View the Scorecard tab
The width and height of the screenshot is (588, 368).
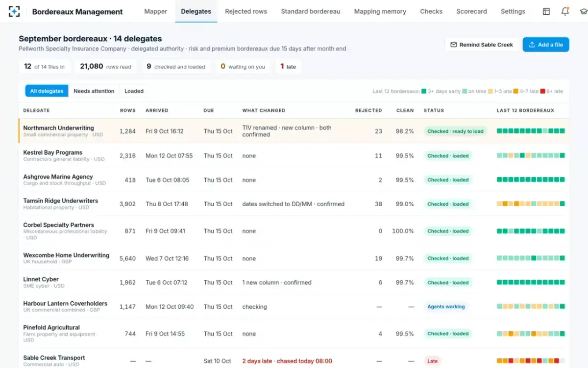[x=472, y=11]
